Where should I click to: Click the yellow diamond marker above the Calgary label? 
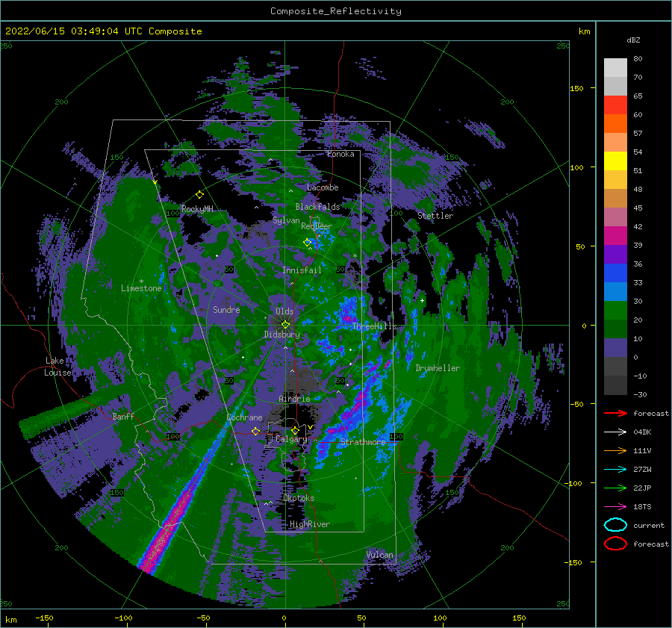click(295, 430)
